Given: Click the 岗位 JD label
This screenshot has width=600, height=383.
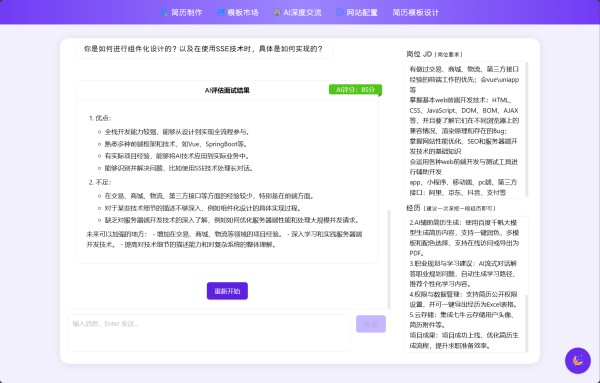Looking at the screenshot, I should (419, 54).
